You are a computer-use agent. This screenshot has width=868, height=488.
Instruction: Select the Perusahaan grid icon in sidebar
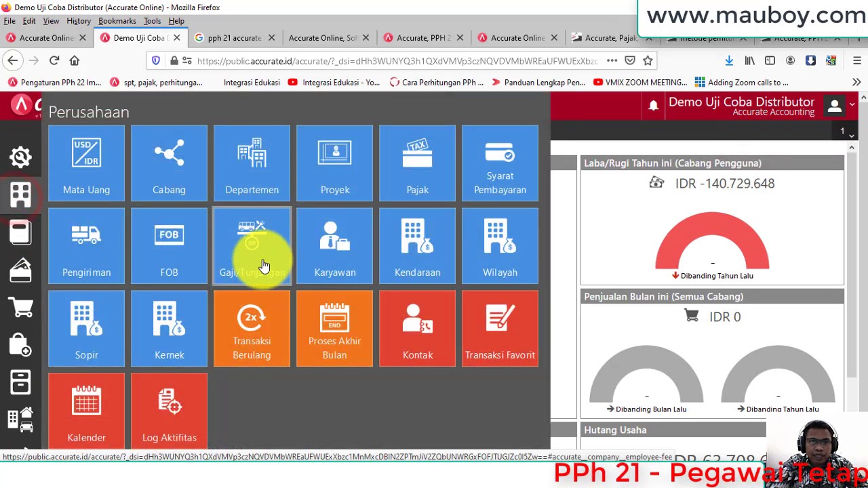point(20,195)
